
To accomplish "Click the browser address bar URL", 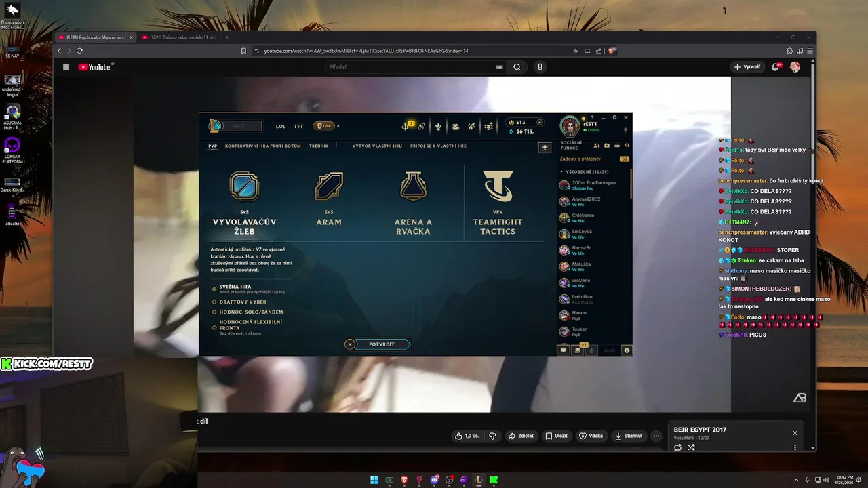I will pyautogui.click(x=366, y=51).
